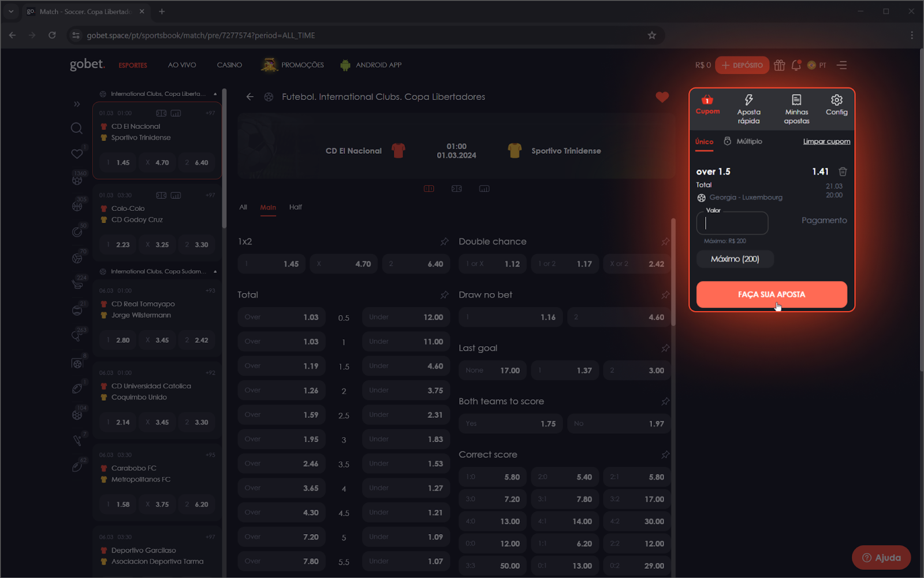The height and width of the screenshot is (578, 924).
Task: Collapse the Copa Libertadores league group
Action: point(215,94)
